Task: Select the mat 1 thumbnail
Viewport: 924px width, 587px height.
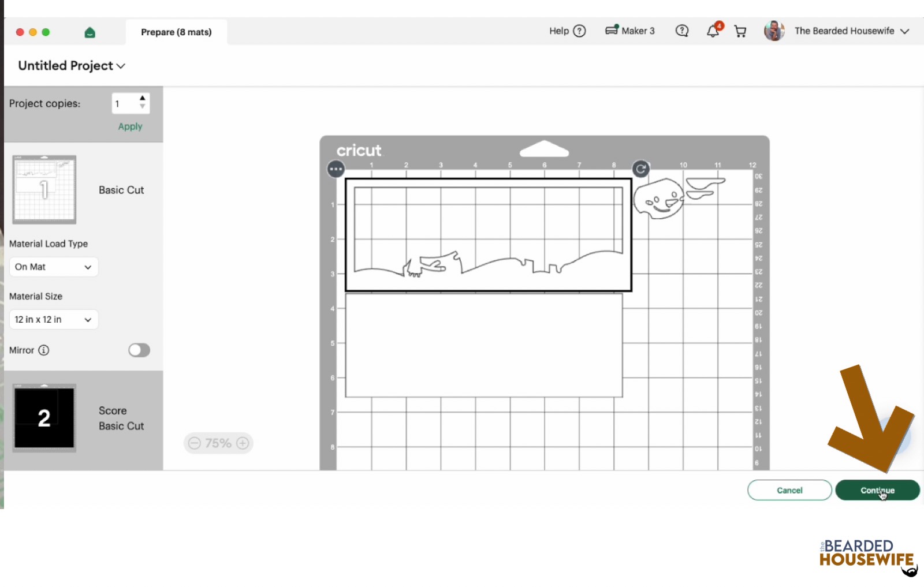Action: (x=44, y=189)
